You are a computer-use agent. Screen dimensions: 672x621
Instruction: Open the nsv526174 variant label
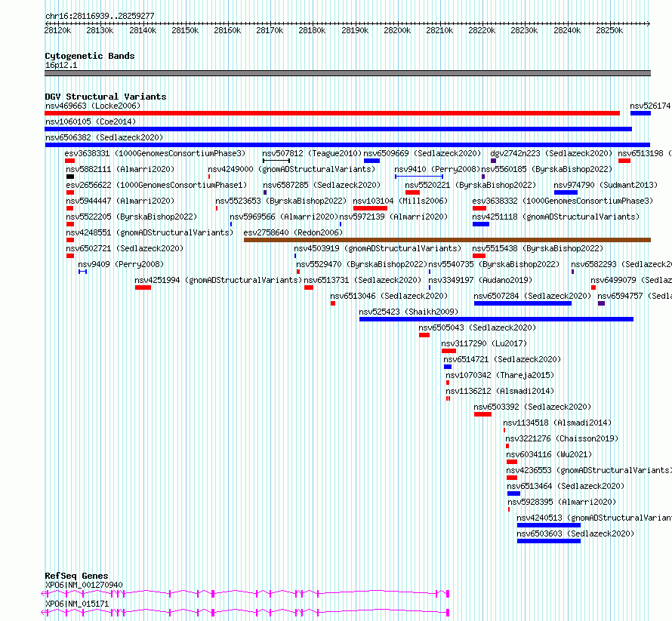(x=649, y=106)
